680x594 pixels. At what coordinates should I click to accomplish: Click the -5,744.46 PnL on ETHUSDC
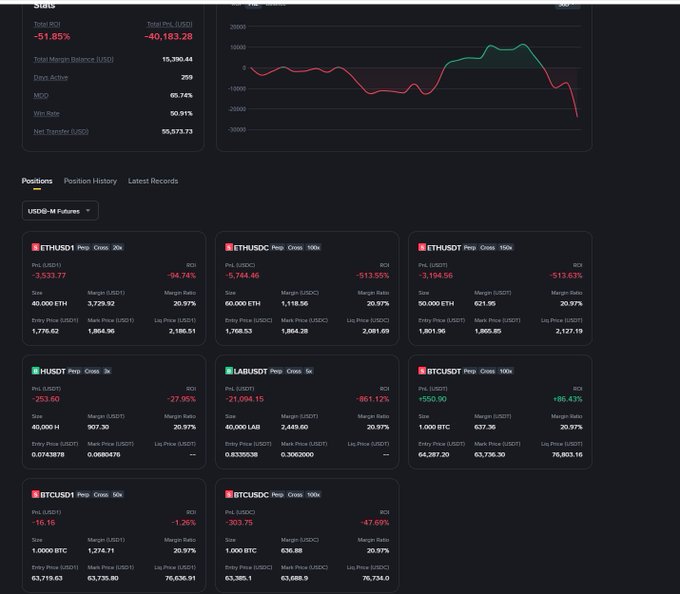242,275
